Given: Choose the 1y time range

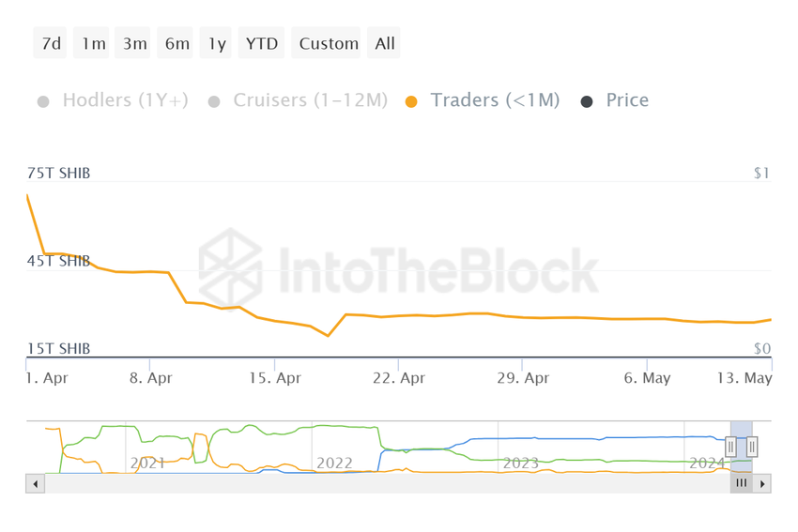Looking at the screenshot, I should tap(217, 44).
